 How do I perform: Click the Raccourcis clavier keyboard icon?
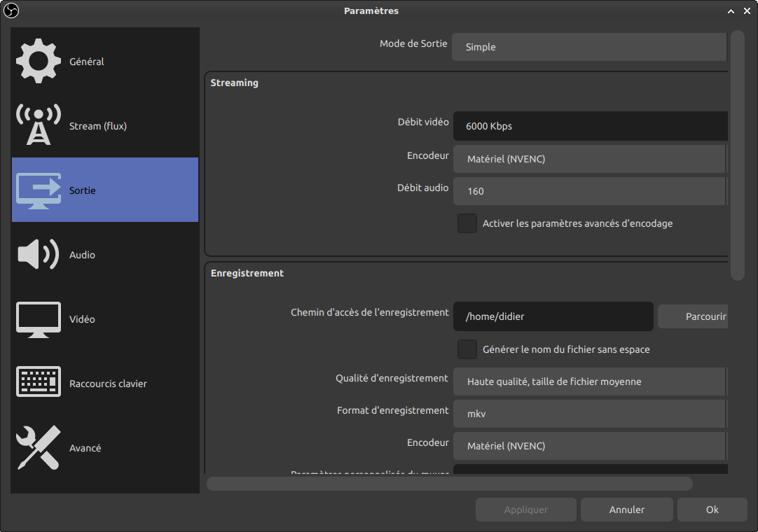pos(39,383)
